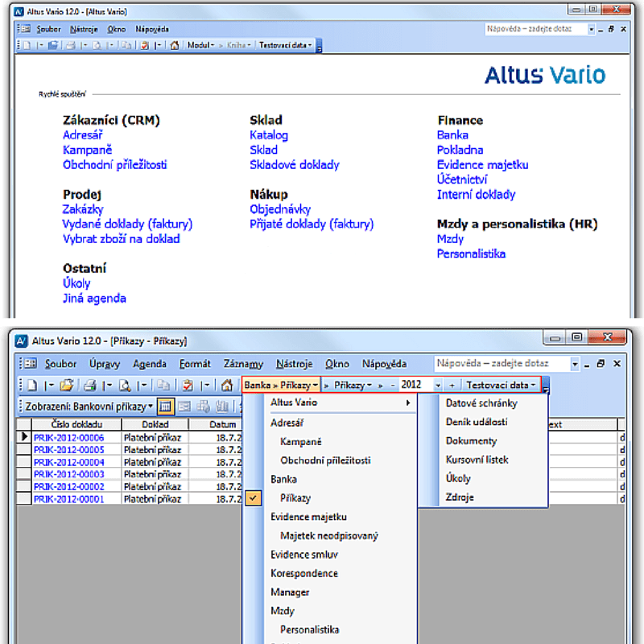Screen dimensions: 644x644
Task: Open the Agenda menu
Action: (x=150, y=364)
